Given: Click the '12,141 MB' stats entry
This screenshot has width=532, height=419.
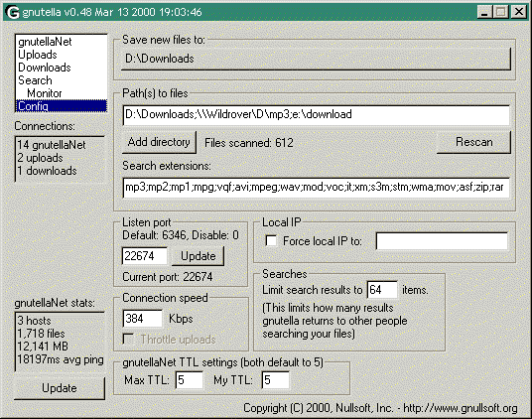Looking at the screenshot, I should pos(43,347).
